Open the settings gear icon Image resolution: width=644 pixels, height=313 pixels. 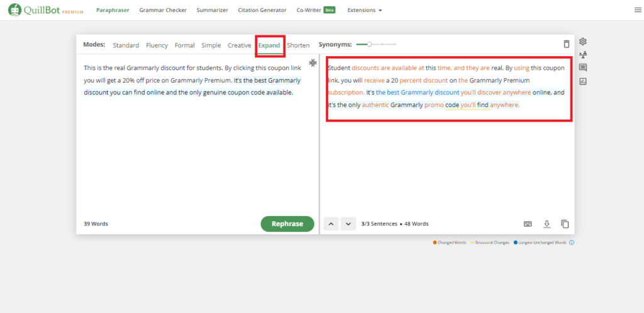tap(583, 41)
